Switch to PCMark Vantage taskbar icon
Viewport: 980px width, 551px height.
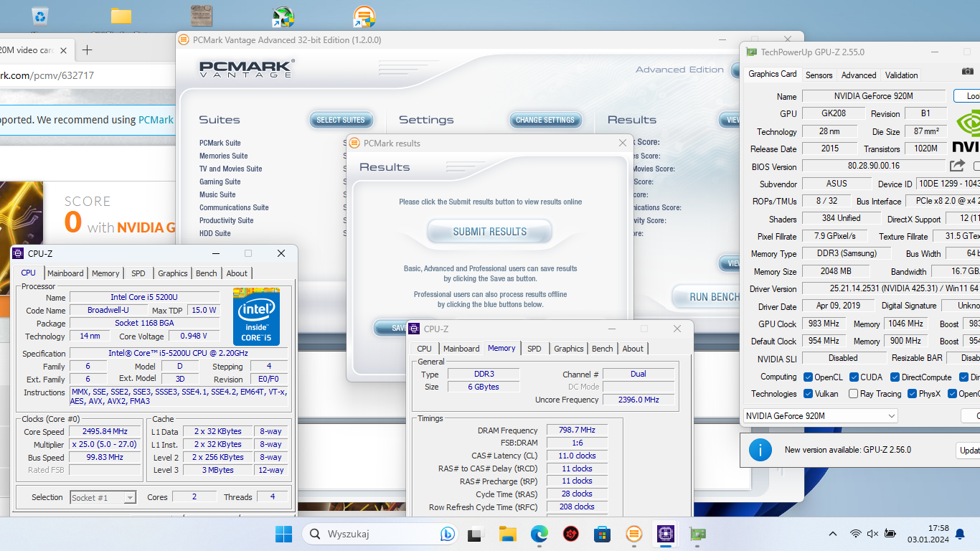click(x=633, y=534)
